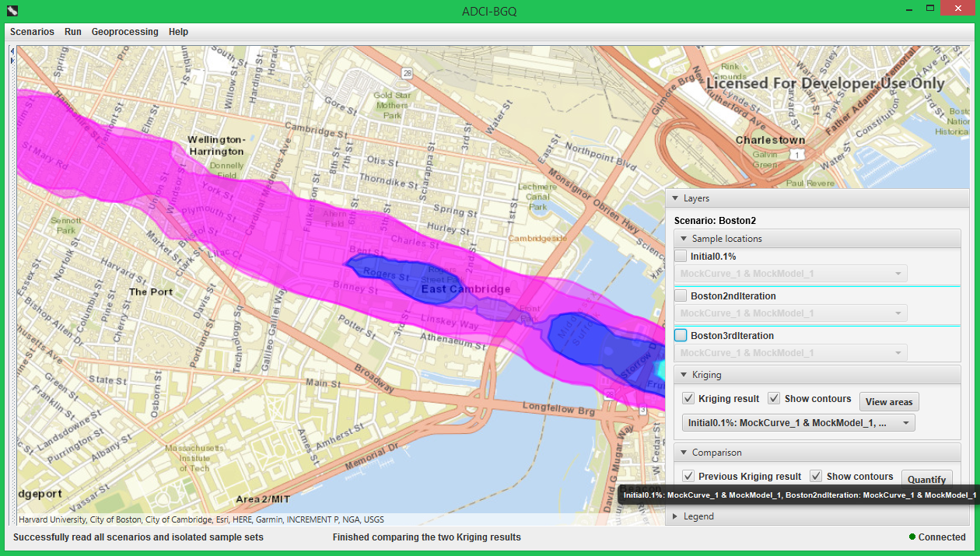Screen dimensions: 980x556
Task: Open the Run menu
Action: (73, 32)
